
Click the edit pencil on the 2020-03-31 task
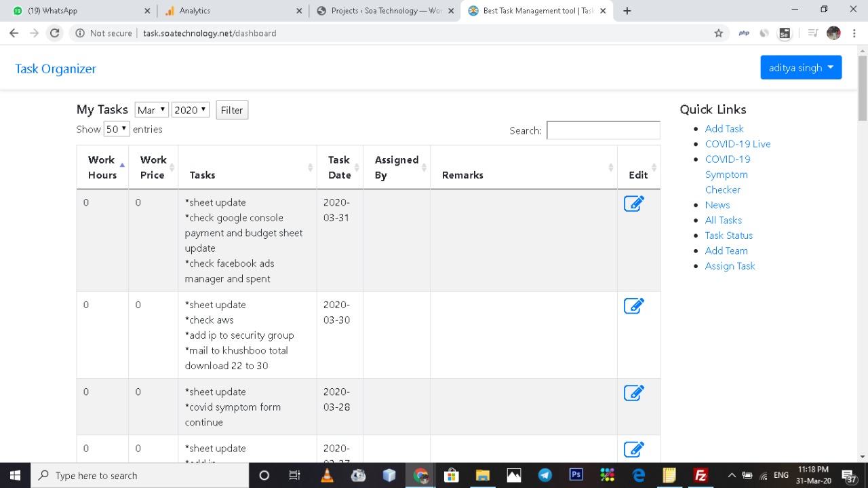(633, 203)
